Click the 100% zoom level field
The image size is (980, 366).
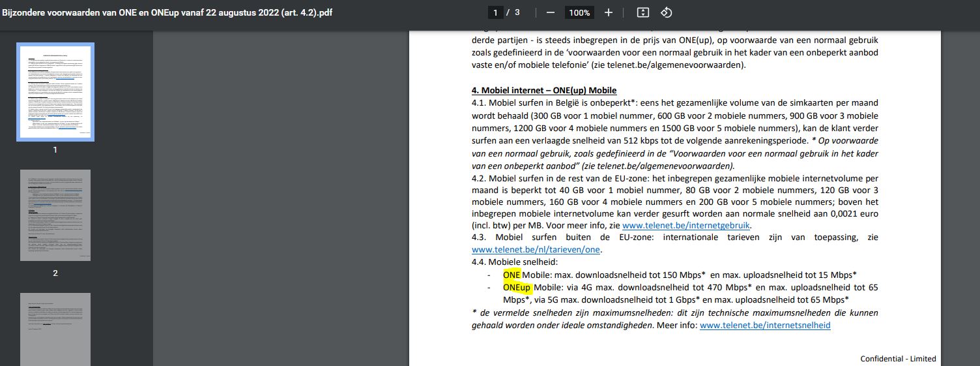point(579,12)
